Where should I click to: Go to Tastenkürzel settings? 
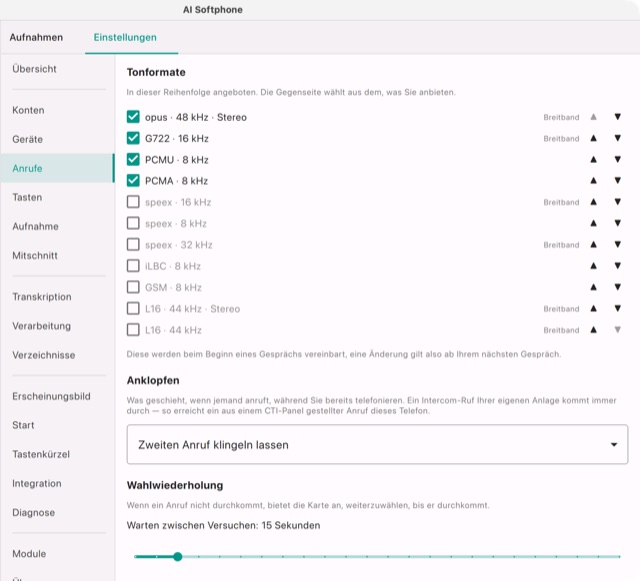click(57, 454)
